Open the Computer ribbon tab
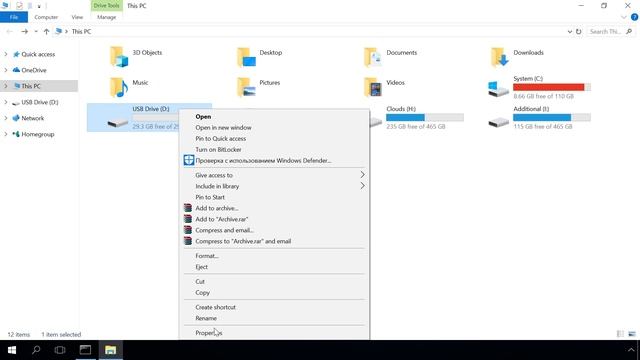Viewport: 640px width, 360px height. pyautogui.click(x=46, y=17)
